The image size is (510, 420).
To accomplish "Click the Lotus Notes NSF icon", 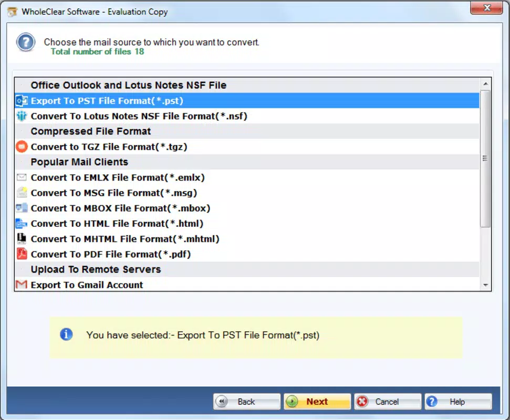I will tap(22, 116).
